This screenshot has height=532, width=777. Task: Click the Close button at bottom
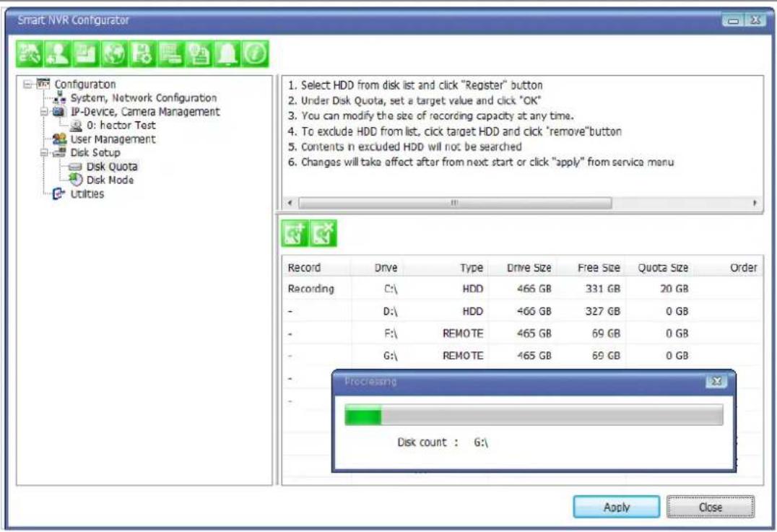pos(711,507)
